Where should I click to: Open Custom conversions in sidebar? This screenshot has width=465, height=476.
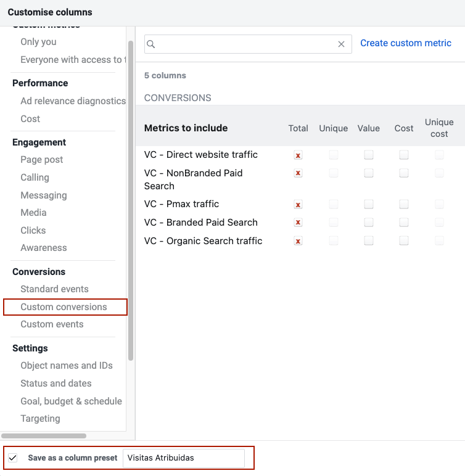click(x=64, y=307)
